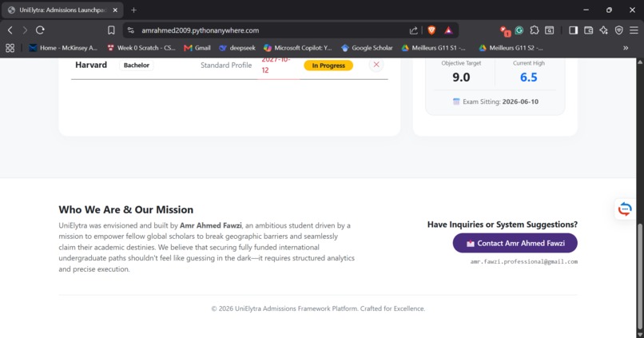Show more bookmarks chevron
This screenshot has height=338, width=644.
point(626,48)
